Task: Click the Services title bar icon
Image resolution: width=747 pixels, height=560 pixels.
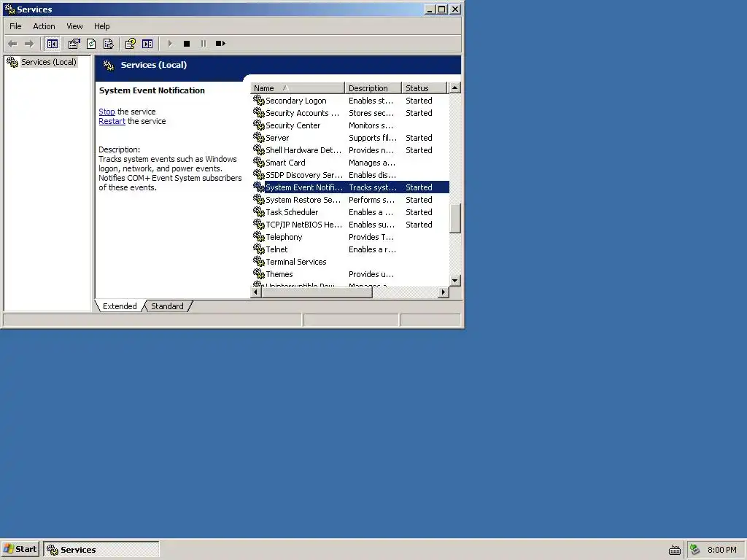Action: click(9, 9)
